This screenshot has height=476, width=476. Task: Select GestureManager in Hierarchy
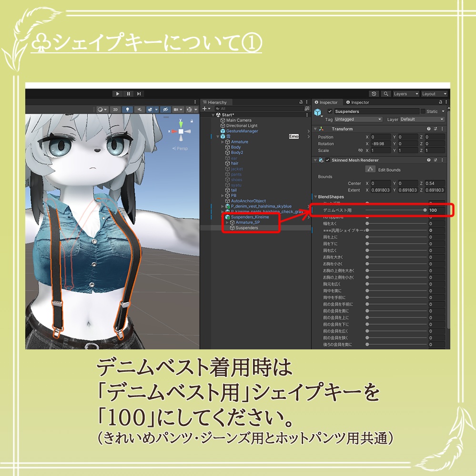coord(239,131)
